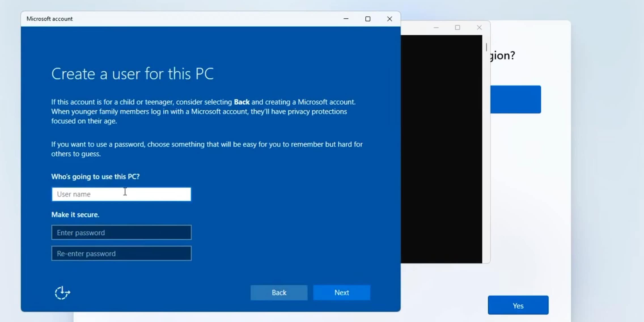This screenshot has height=322, width=644.
Task: Maximize the background command window
Action: tap(457, 27)
